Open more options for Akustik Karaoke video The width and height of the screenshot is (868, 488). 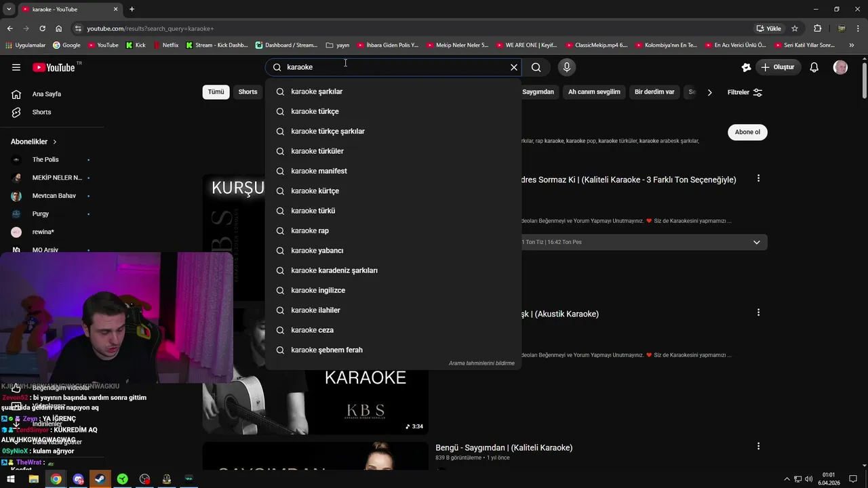tap(758, 312)
